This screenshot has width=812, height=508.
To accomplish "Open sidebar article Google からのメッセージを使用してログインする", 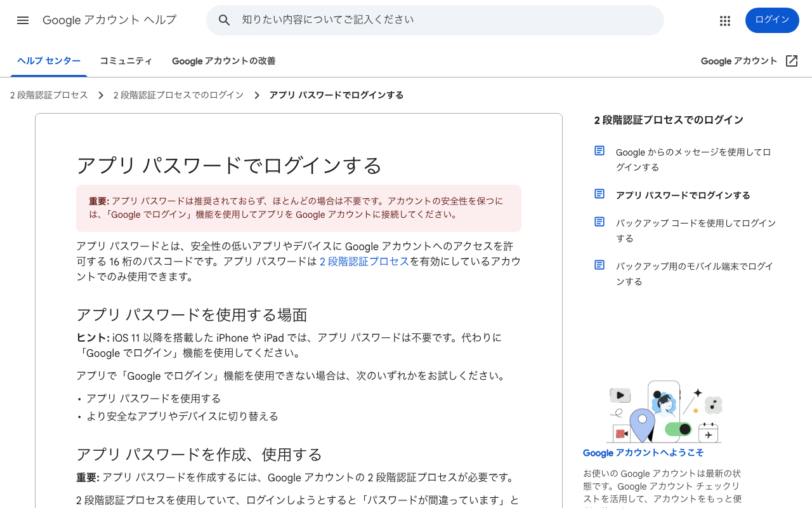I will [693, 160].
